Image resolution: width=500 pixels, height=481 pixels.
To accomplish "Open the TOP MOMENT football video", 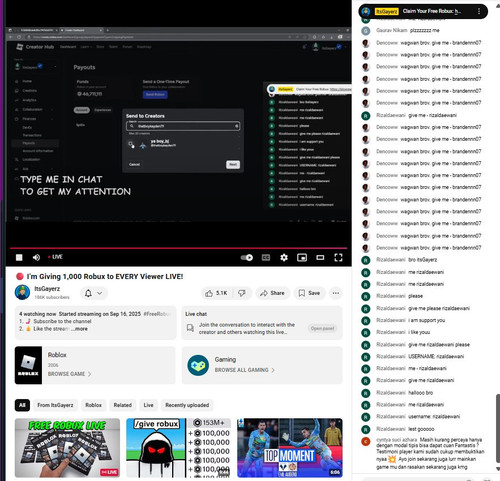I will coord(290,448).
